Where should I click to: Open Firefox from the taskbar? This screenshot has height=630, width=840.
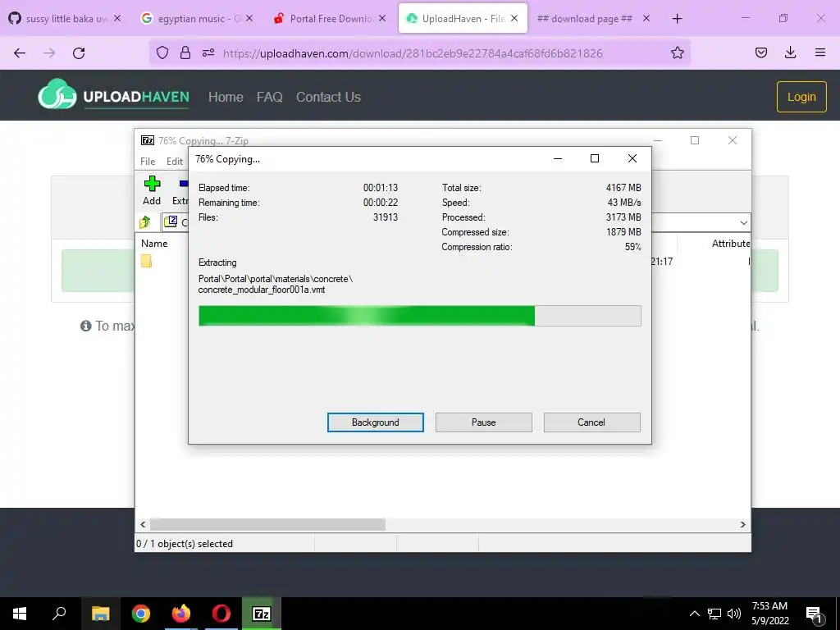coord(181,614)
